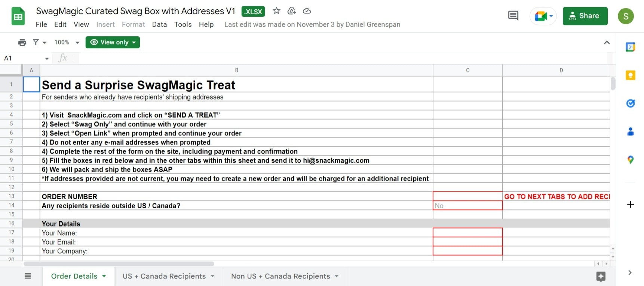Select row 13 header
644x286 pixels.
point(11,196)
